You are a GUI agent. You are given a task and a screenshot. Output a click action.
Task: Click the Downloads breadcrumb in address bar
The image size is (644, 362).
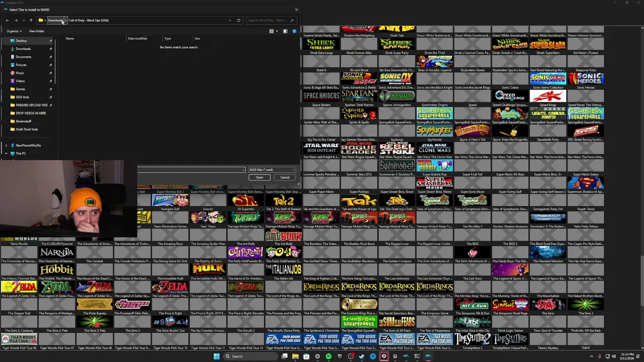point(55,20)
